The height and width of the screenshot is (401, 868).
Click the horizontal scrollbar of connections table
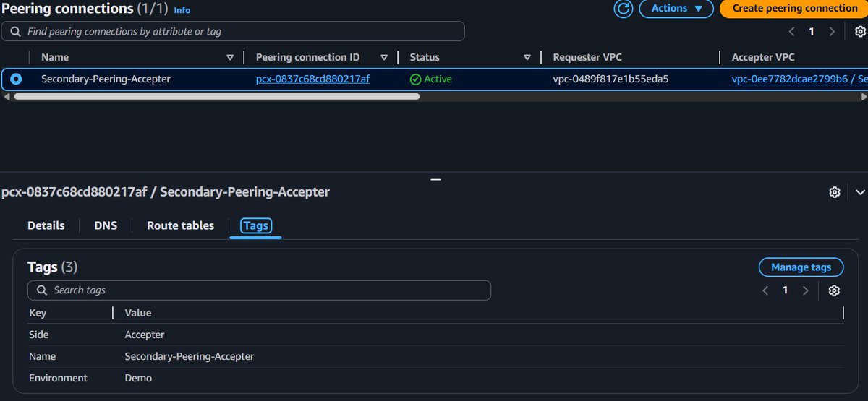point(217,95)
